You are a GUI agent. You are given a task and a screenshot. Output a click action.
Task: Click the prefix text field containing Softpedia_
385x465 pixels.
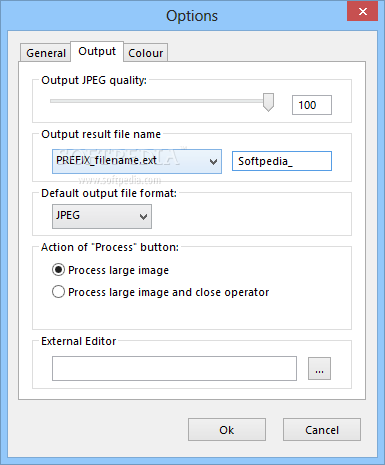point(282,161)
